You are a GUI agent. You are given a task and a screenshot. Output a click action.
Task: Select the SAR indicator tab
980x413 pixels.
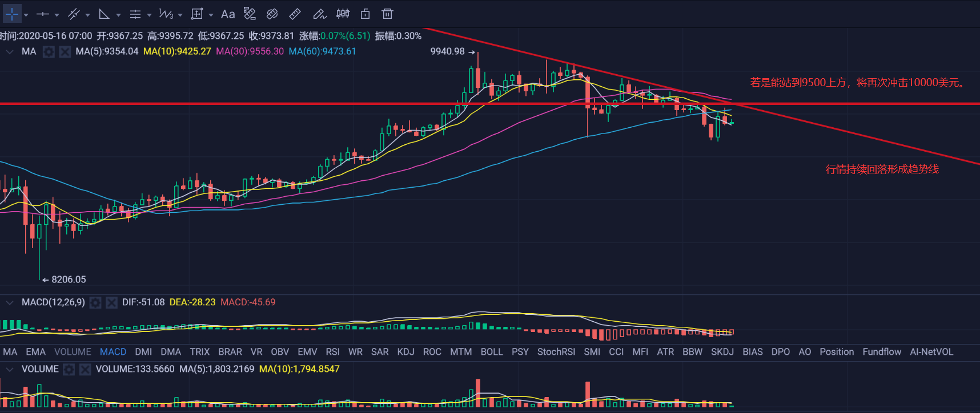click(380, 352)
